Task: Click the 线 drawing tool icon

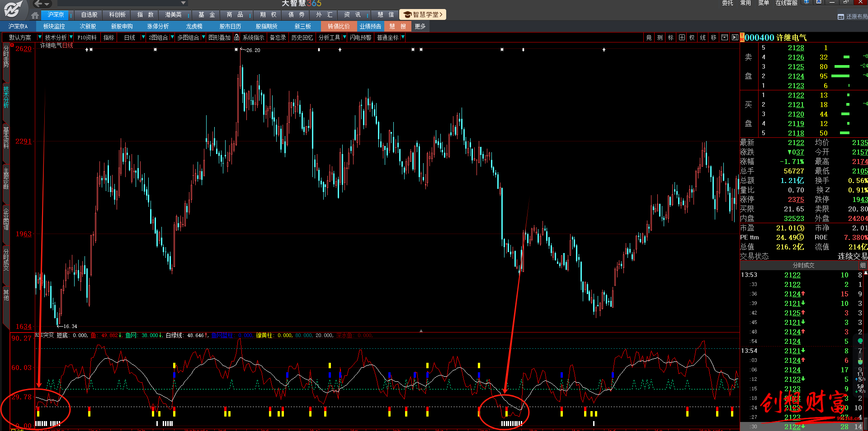Action: [703, 37]
